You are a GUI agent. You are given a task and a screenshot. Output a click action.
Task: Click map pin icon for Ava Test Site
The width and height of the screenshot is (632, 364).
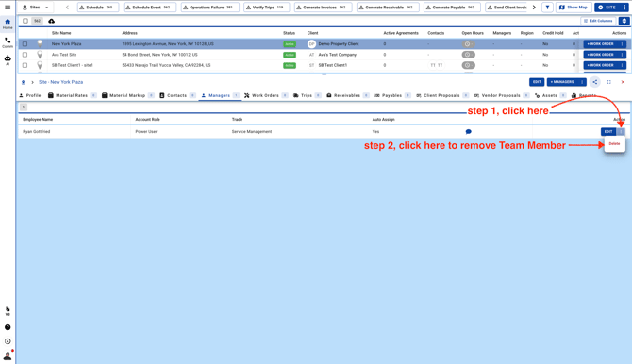click(40, 55)
